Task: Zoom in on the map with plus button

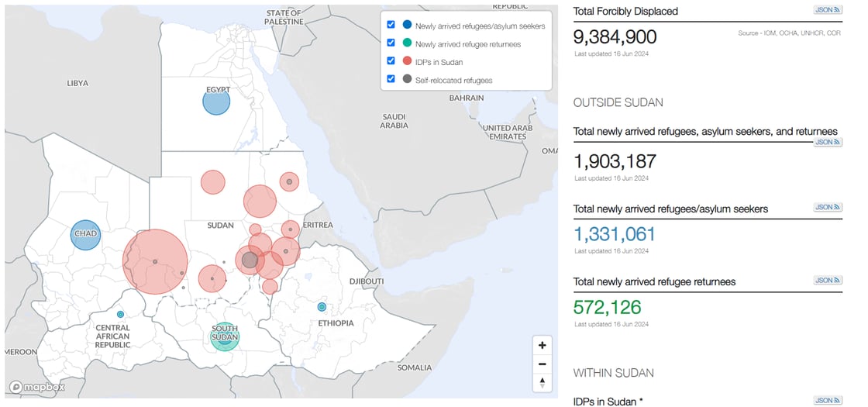Action: [542, 345]
